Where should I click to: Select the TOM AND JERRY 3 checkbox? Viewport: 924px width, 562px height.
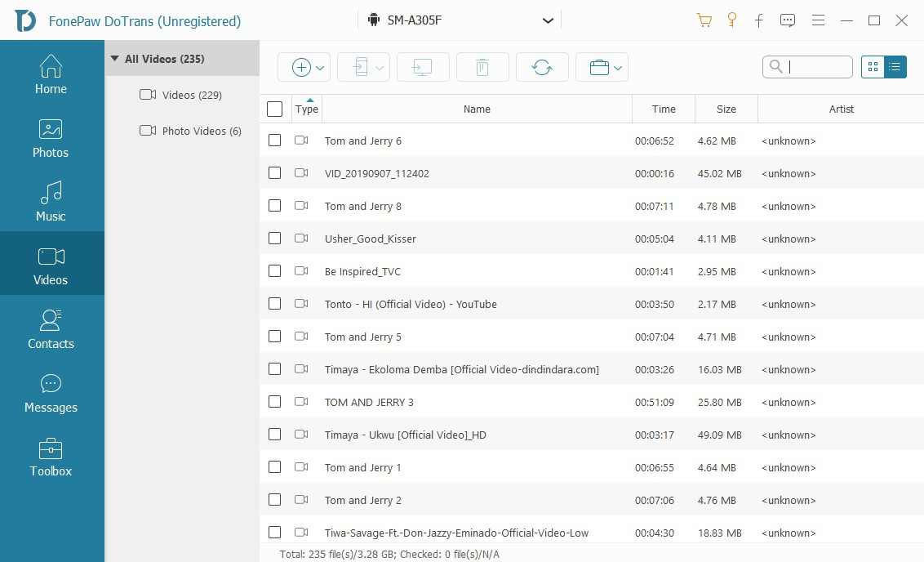tap(275, 402)
